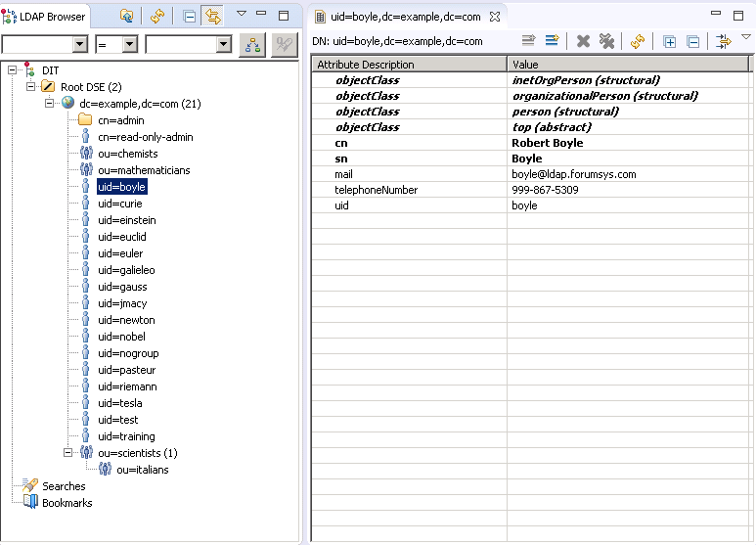The image size is (756, 545).
Task: Click the DIT hierarchy icon
Action: pyautogui.click(x=29, y=69)
